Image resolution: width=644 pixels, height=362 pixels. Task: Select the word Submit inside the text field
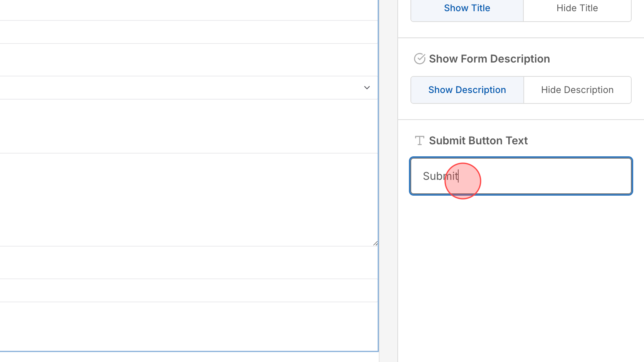click(441, 176)
